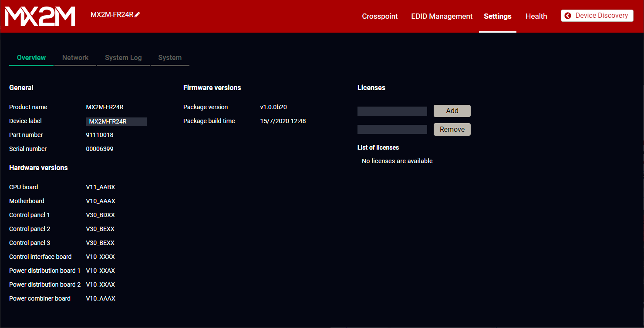Focus the Device label input field
Viewport: 644px width, 328px height.
click(x=116, y=121)
